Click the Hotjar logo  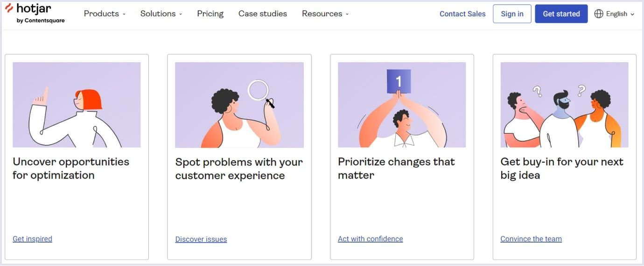(35, 14)
